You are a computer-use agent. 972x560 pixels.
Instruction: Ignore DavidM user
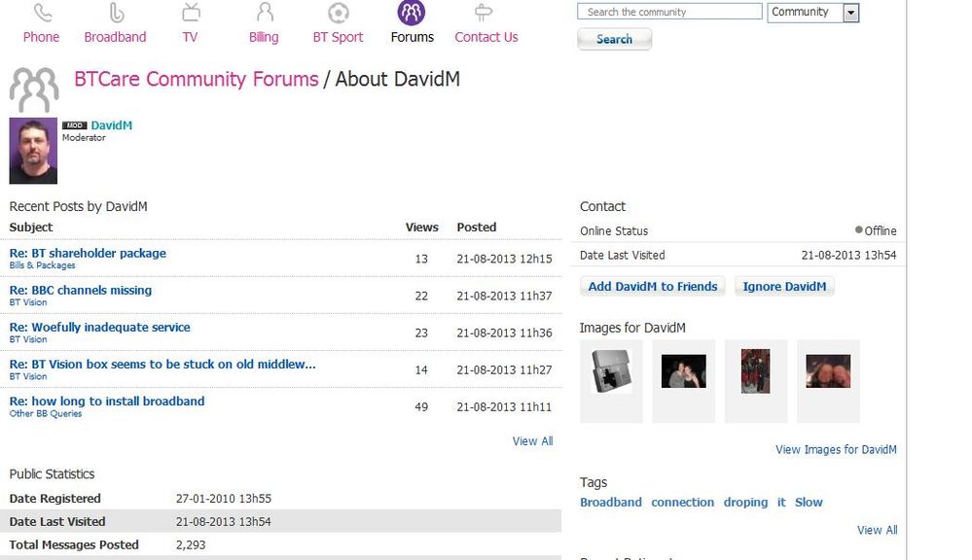click(x=784, y=286)
